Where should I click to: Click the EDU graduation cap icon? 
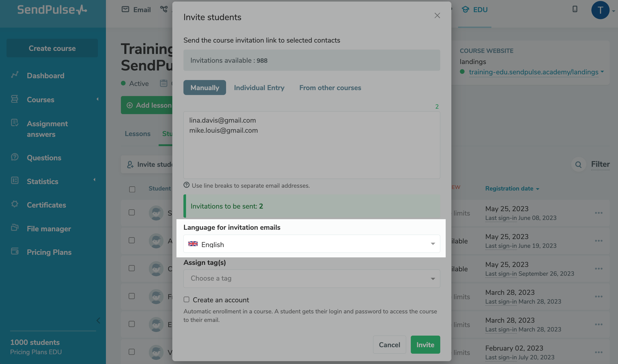[465, 10]
